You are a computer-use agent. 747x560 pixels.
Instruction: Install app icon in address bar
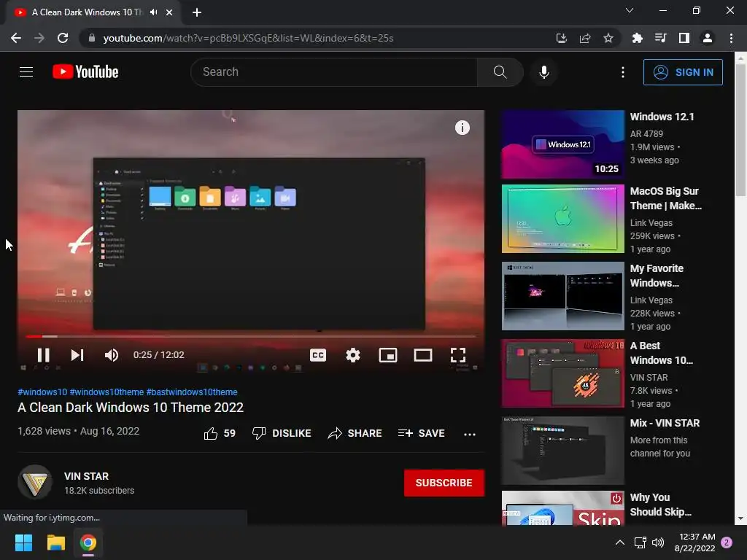coord(561,38)
